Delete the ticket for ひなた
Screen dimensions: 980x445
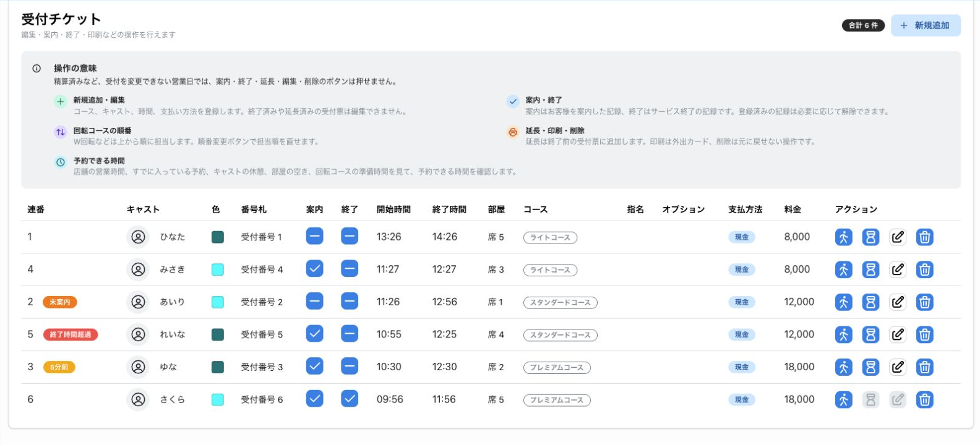[x=925, y=237]
